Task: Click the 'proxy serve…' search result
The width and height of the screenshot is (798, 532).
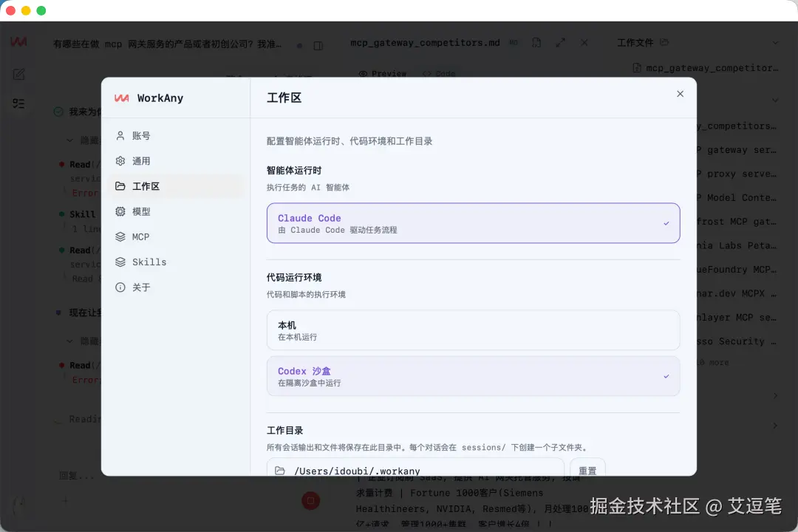Action: tap(737, 174)
